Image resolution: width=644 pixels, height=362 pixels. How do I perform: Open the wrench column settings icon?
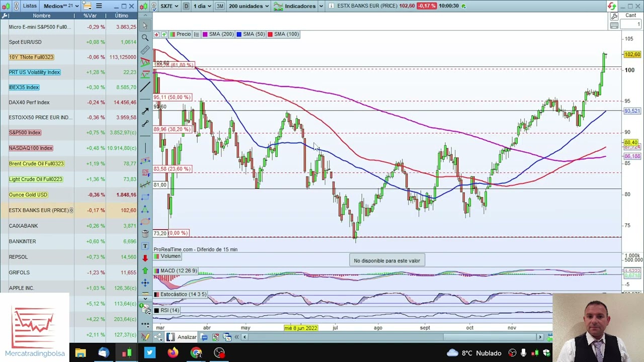coord(5,16)
